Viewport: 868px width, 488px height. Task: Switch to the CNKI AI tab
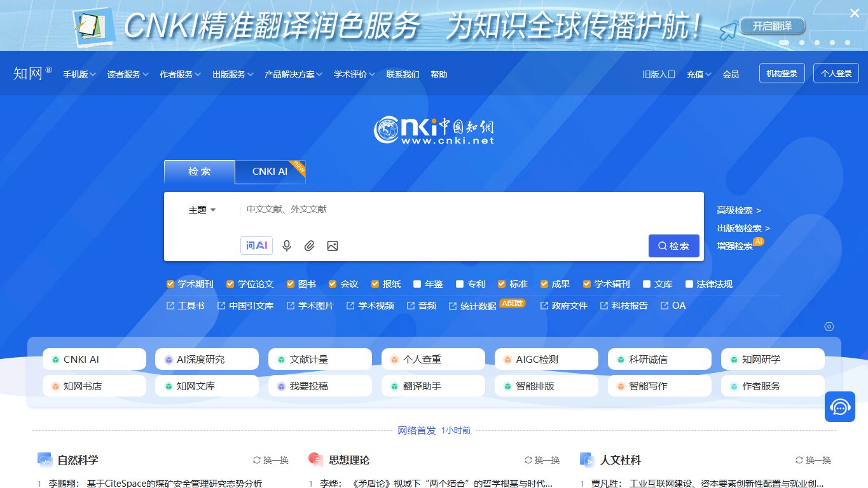[x=270, y=172]
